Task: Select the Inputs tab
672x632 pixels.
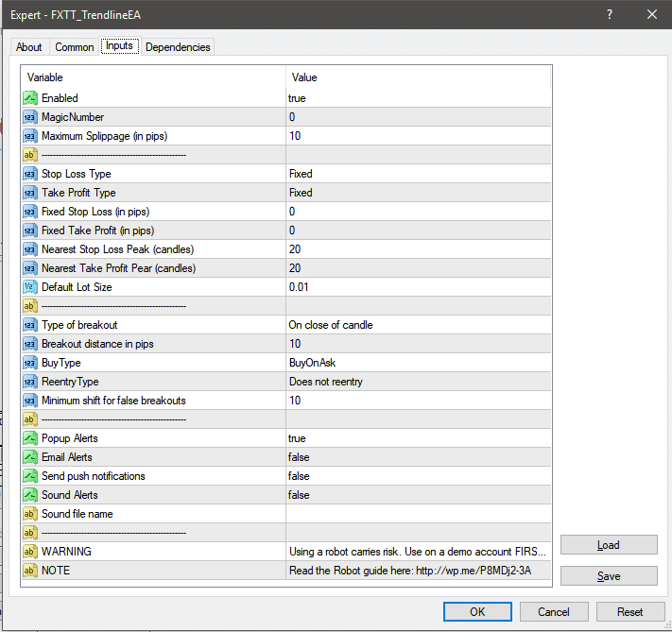Action: [x=120, y=45]
